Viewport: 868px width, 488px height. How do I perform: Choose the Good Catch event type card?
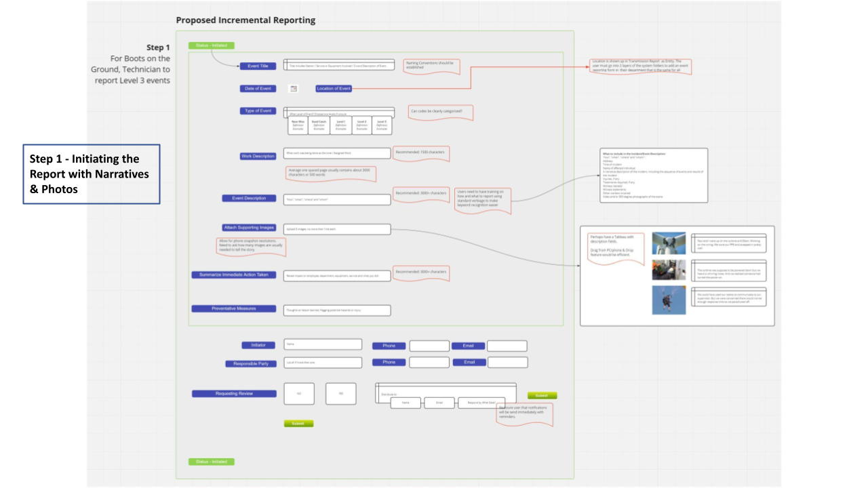pos(318,125)
